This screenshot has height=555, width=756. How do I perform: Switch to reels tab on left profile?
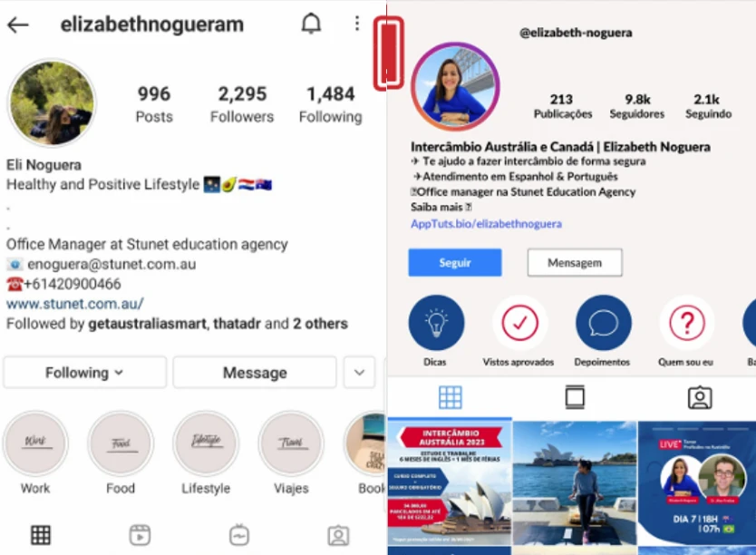pos(140,535)
